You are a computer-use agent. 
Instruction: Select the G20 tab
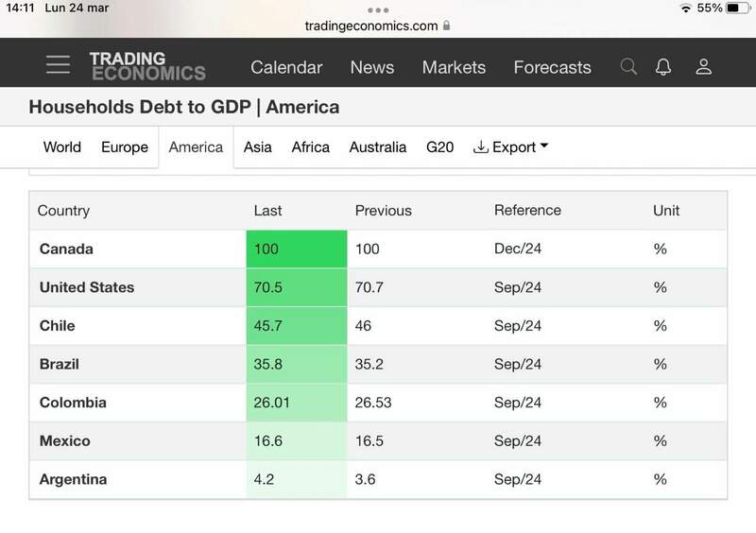click(x=440, y=146)
